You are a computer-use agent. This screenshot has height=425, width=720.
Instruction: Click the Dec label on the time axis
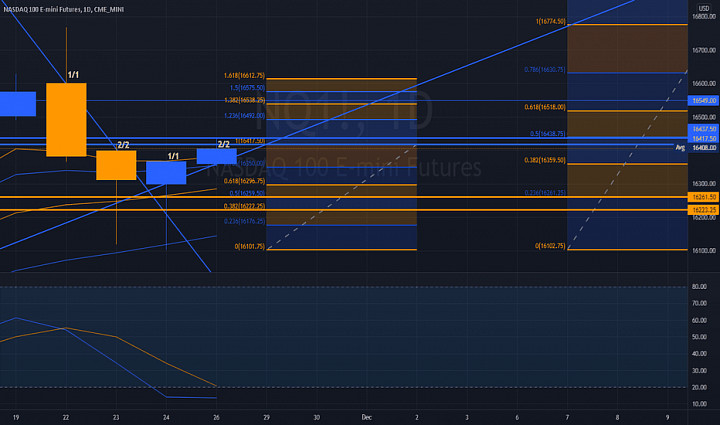(366, 417)
